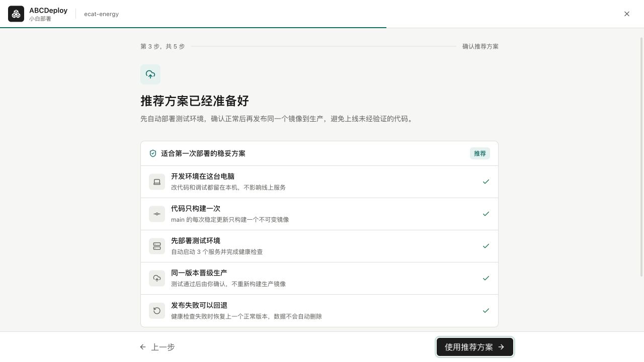
Task: Select the 代码只构建一次 row title
Action: point(196,209)
